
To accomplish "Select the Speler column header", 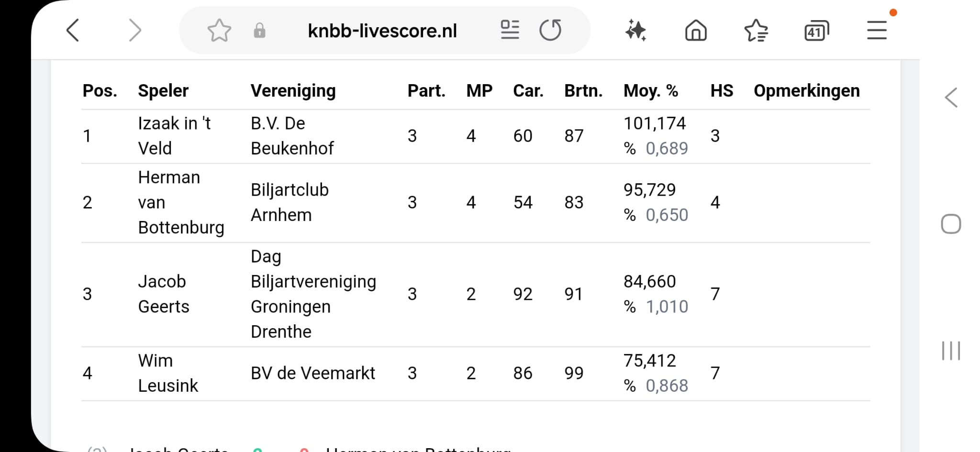I will pos(163,90).
